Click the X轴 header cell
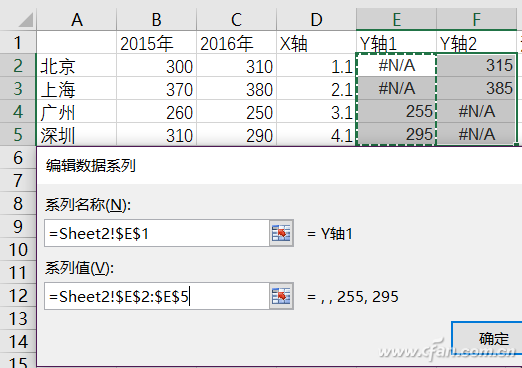The height and width of the screenshot is (368, 522). (316, 42)
